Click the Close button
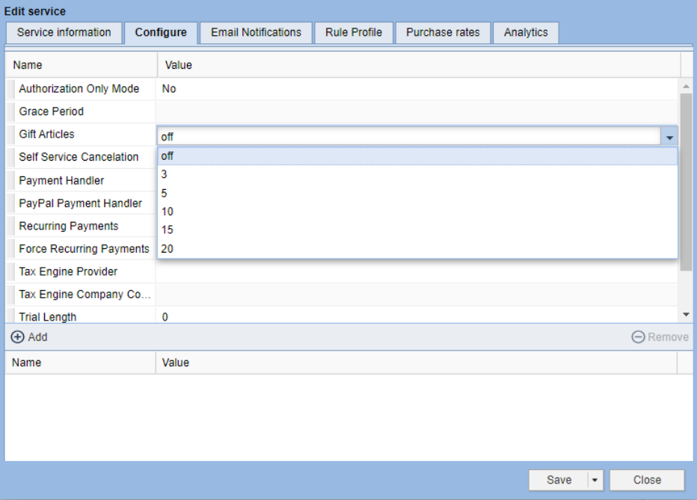Viewport: 697px width, 500px height. [647, 480]
